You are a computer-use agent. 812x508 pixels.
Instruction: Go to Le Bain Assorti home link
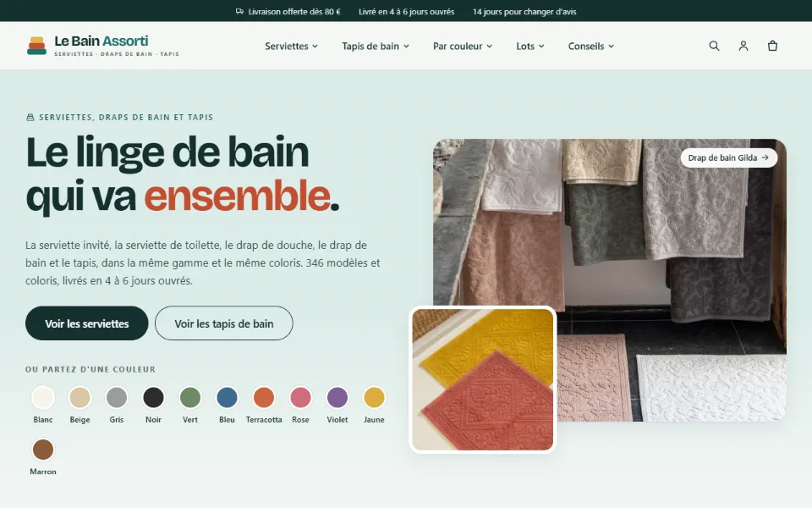click(102, 46)
